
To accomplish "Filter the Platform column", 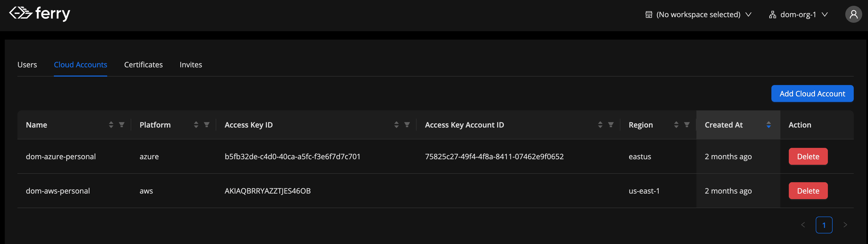I will (206, 125).
